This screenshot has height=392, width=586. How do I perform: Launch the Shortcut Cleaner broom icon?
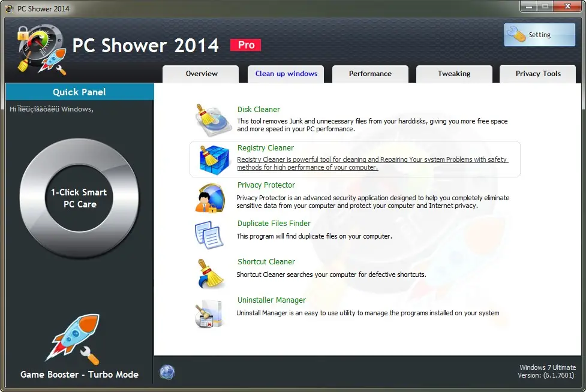[210, 274]
